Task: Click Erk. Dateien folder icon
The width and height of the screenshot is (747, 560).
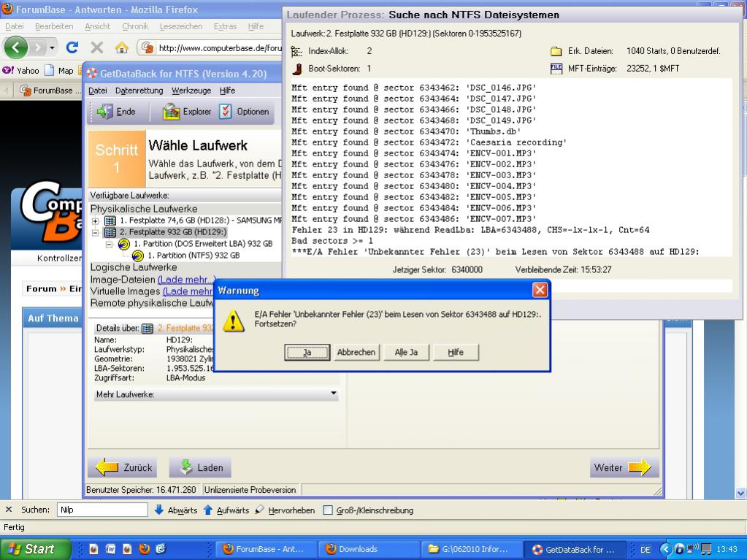Action: point(556,51)
